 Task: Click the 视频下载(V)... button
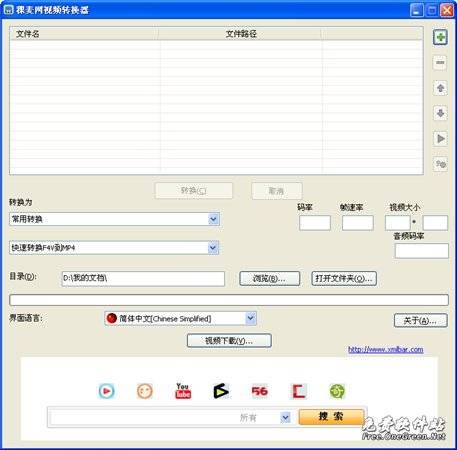(229, 341)
